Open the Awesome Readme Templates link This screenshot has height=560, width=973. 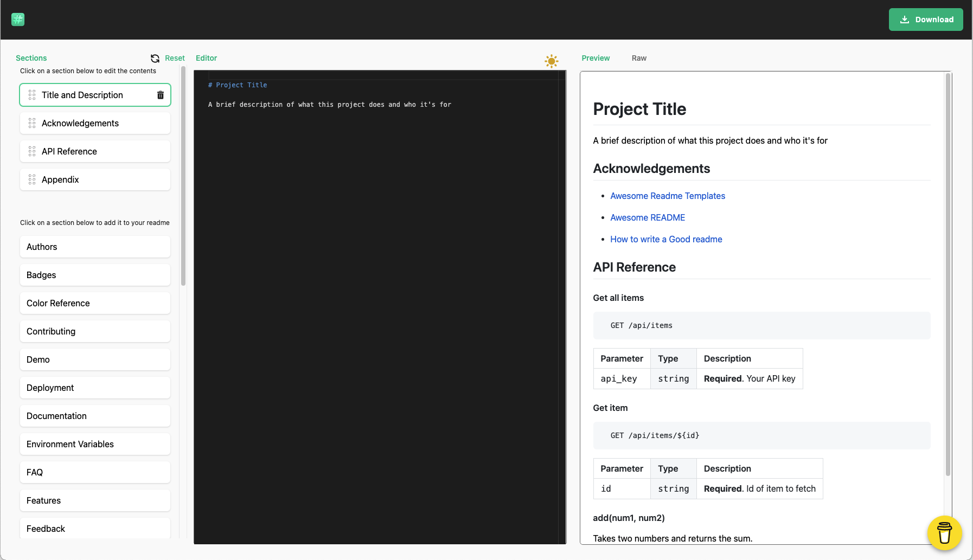point(668,196)
